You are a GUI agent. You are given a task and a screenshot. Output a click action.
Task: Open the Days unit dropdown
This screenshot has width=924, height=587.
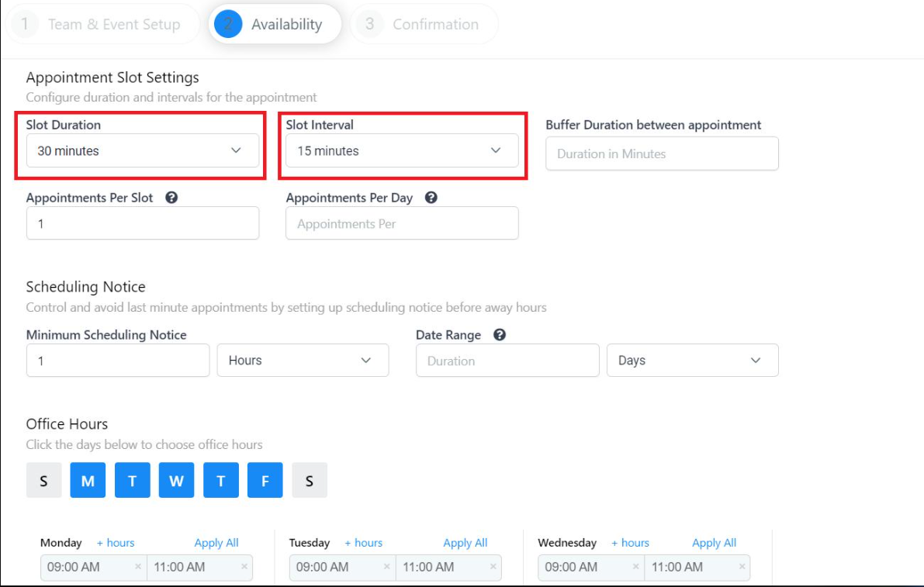[x=692, y=361]
